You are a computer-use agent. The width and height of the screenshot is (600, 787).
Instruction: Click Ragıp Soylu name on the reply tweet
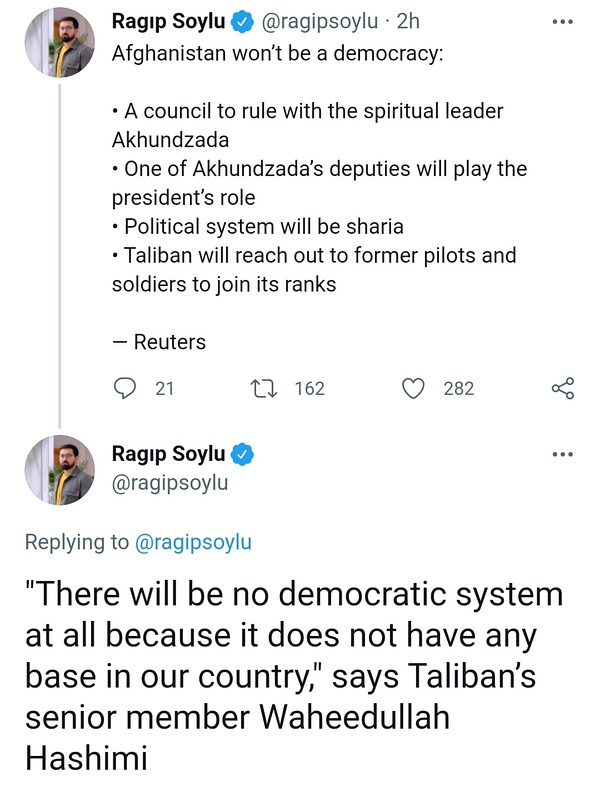pos(168,454)
